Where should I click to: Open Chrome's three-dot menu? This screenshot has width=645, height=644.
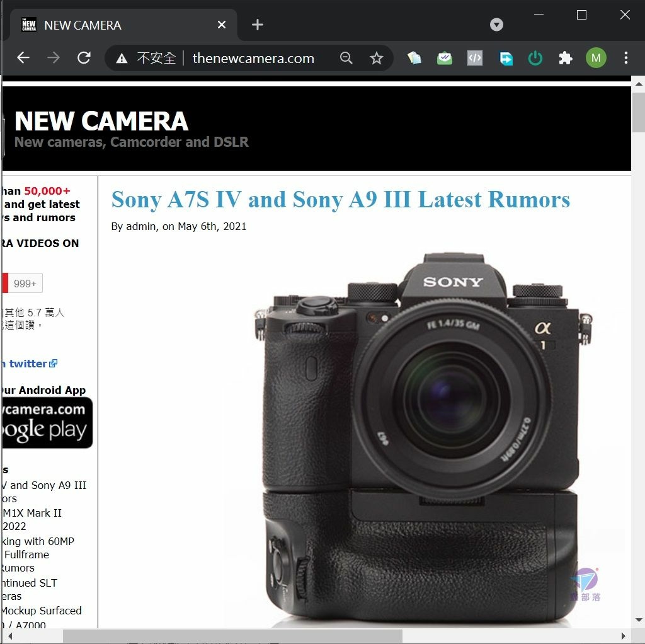pyautogui.click(x=625, y=57)
